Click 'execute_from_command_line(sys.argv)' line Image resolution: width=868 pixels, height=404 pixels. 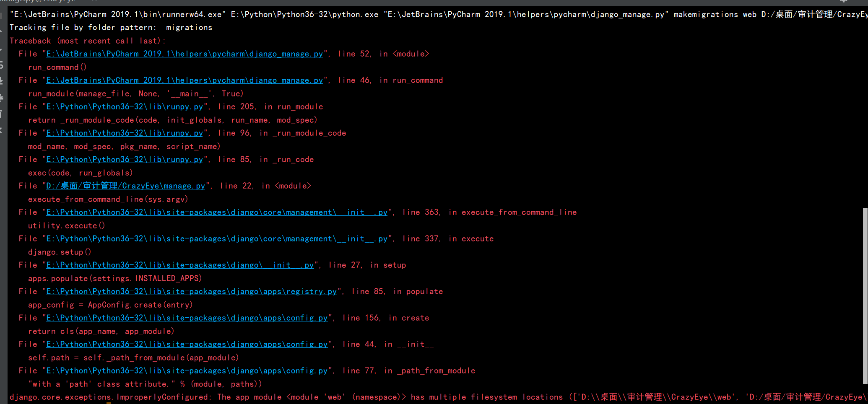point(108,199)
